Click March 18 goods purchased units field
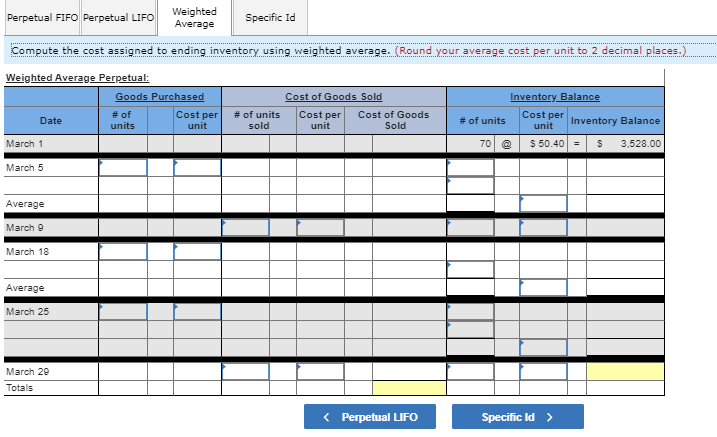 pyautogui.click(x=123, y=251)
